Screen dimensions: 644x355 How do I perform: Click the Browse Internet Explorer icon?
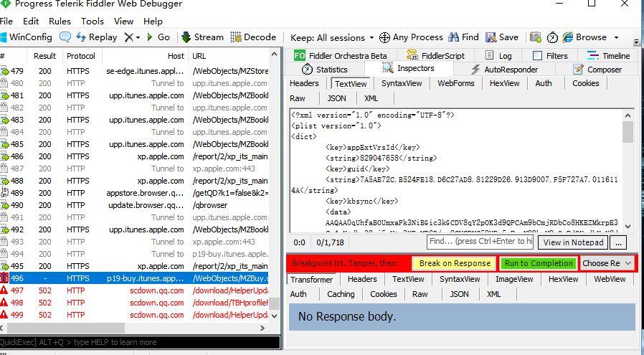click(568, 37)
